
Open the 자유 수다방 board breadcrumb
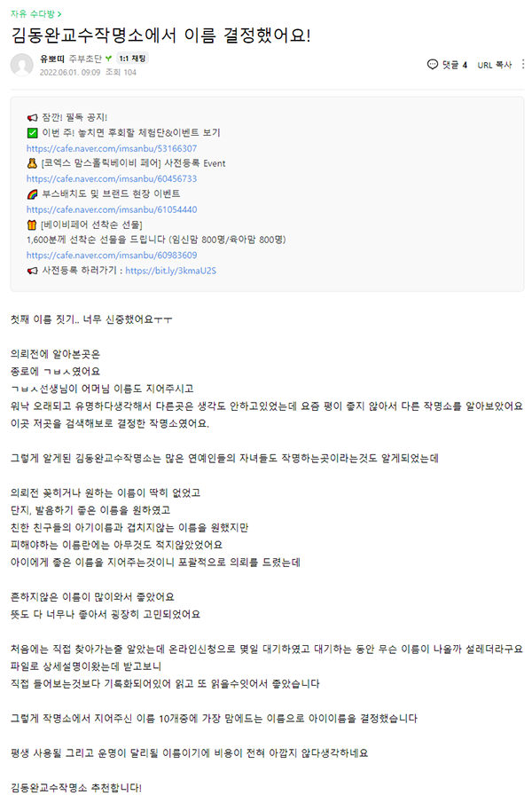coord(35,14)
